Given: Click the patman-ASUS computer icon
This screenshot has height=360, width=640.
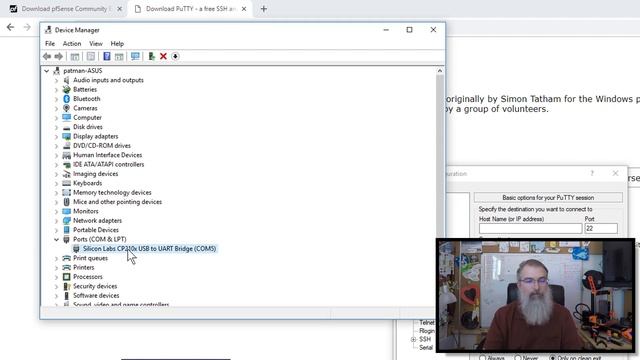Looking at the screenshot, I should [x=57, y=71].
